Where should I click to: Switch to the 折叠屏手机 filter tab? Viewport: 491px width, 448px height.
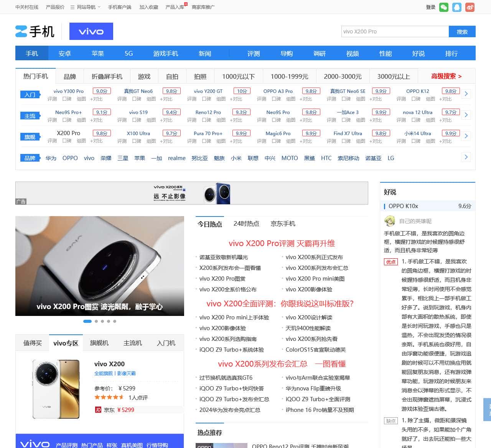[x=107, y=76]
